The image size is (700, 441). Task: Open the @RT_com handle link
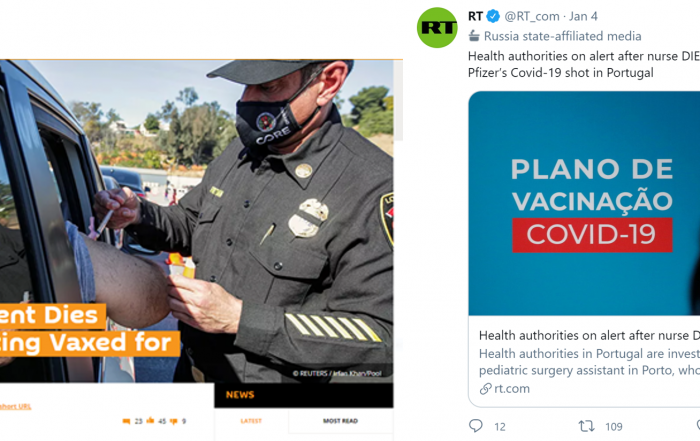click(x=532, y=17)
